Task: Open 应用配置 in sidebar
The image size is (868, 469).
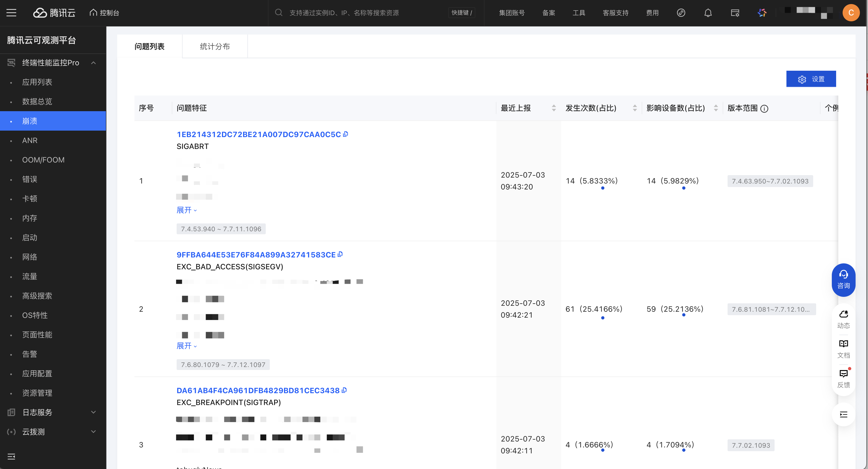Action: point(37,373)
